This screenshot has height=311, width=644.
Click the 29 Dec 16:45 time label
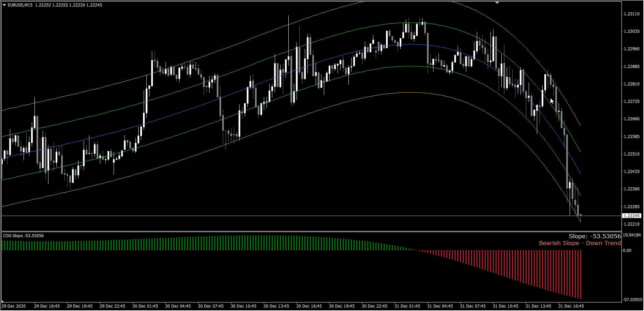point(47,306)
